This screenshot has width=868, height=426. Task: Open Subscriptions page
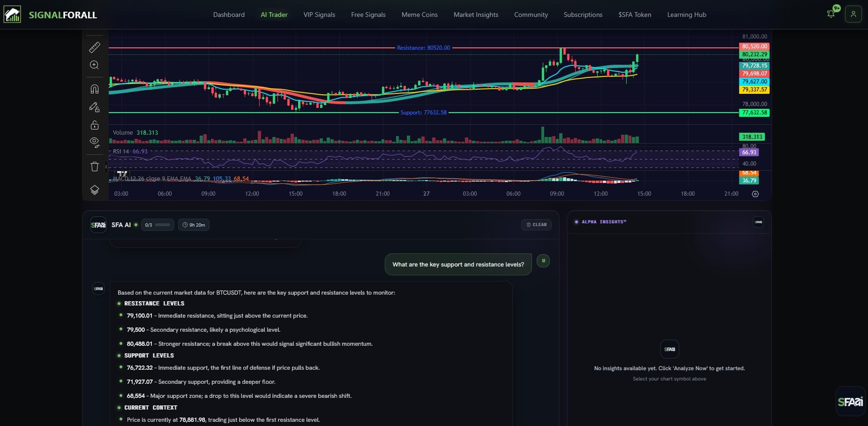pos(583,15)
